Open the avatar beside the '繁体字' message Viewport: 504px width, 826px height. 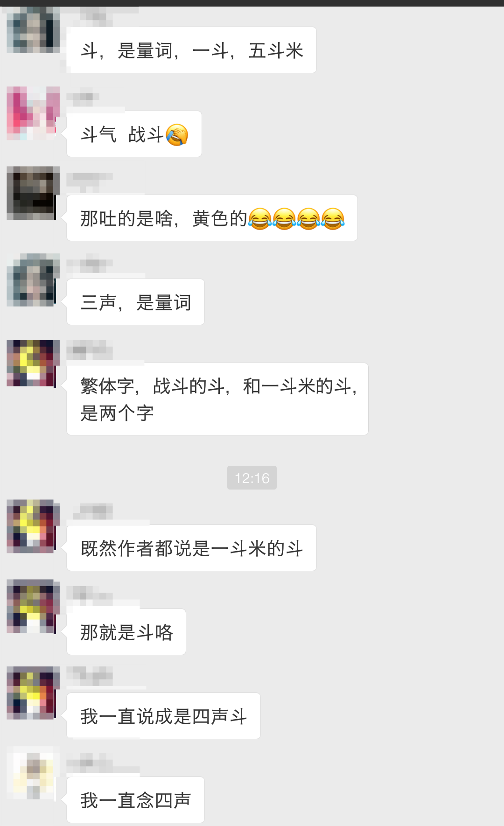point(33,363)
